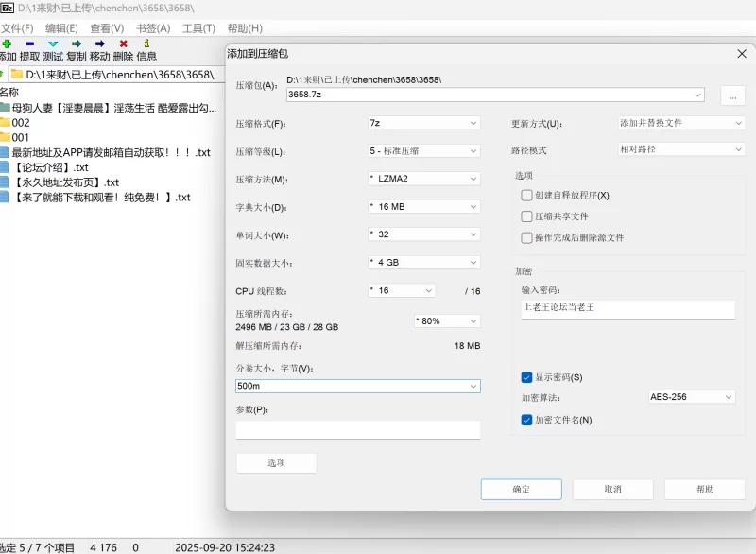
Task: Open the 文件(F) menu
Action: (17, 28)
